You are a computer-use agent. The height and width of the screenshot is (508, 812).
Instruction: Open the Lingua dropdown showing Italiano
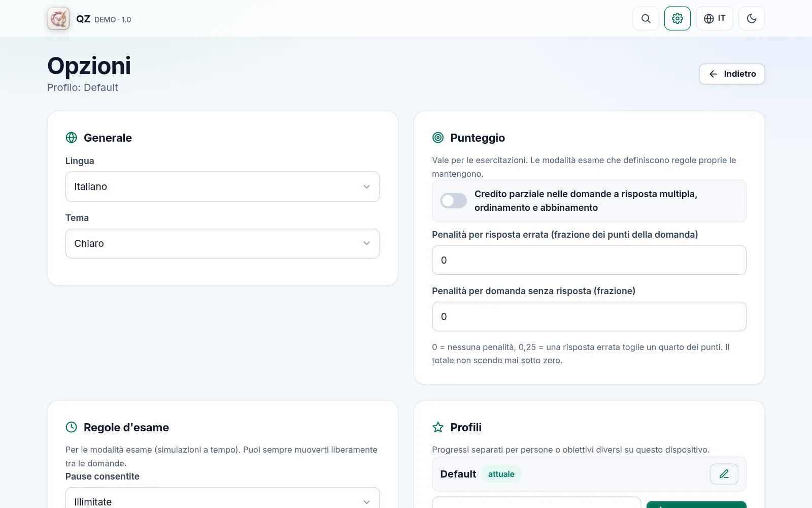222,187
